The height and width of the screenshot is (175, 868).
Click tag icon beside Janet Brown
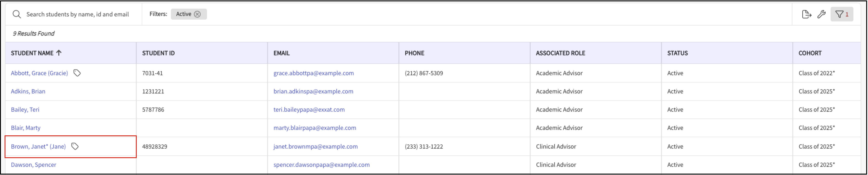[x=75, y=146]
